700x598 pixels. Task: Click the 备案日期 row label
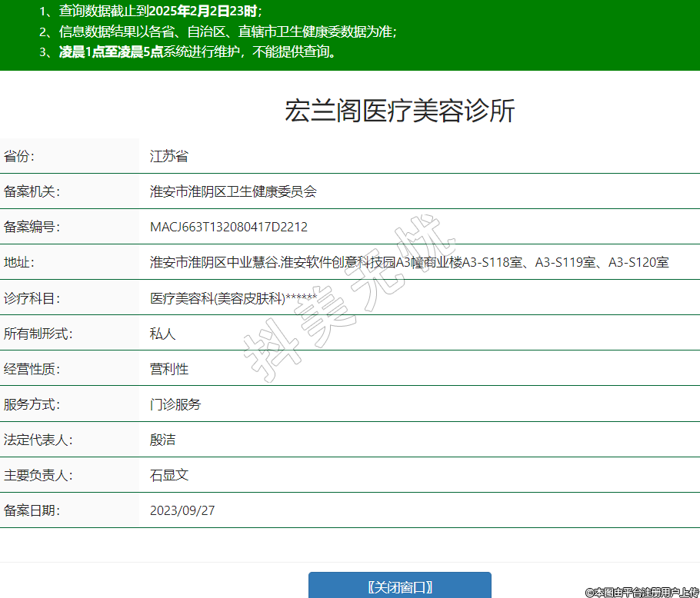tap(32, 510)
